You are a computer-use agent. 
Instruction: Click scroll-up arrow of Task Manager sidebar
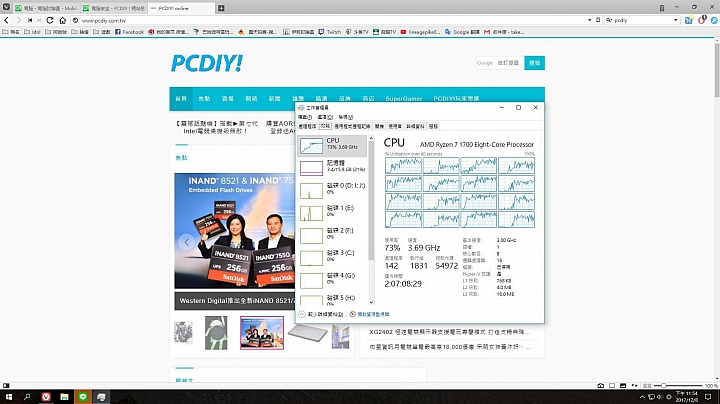371,138
